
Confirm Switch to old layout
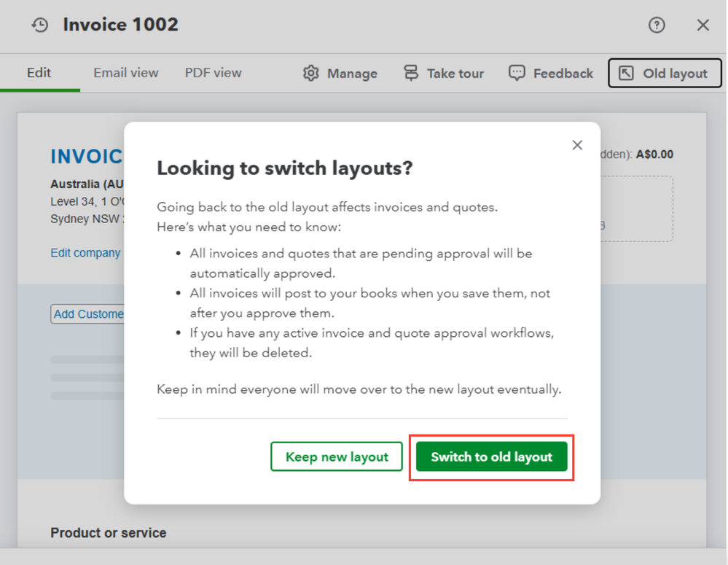click(492, 457)
